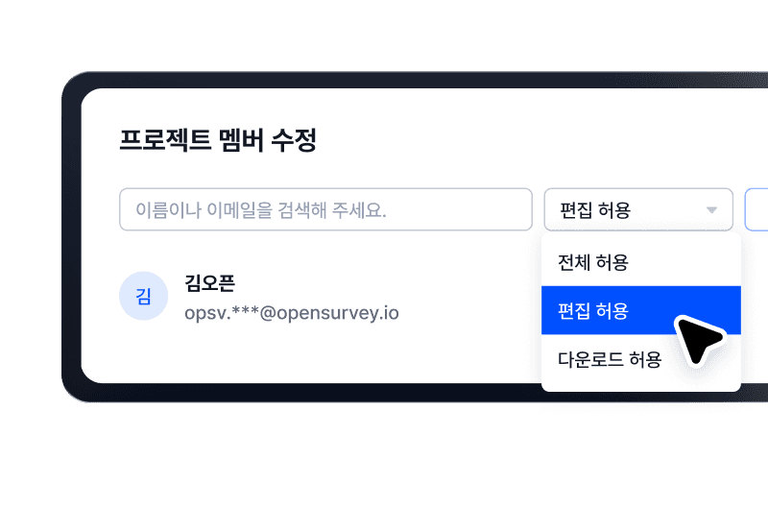This screenshot has height=532, width=768.
Task: Select 다운로드 허용 permission option
Action: 610,359
